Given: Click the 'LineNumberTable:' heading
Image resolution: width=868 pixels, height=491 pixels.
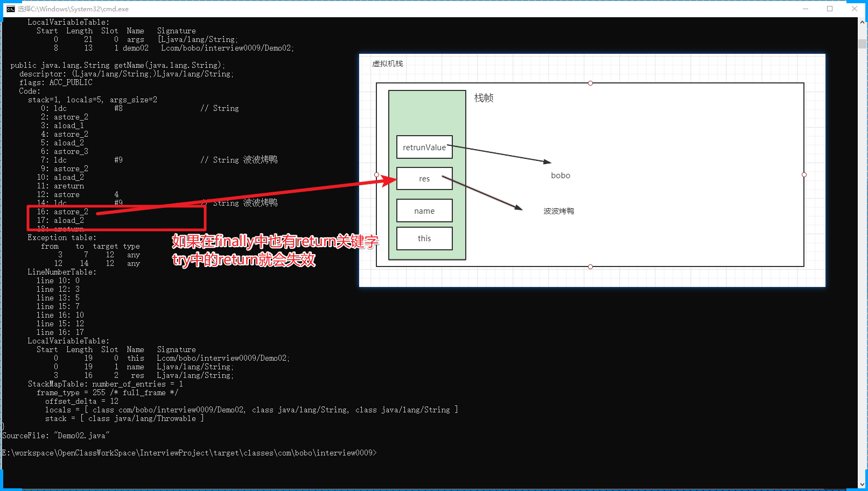Looking at the screenshot, I should point(62,272).
